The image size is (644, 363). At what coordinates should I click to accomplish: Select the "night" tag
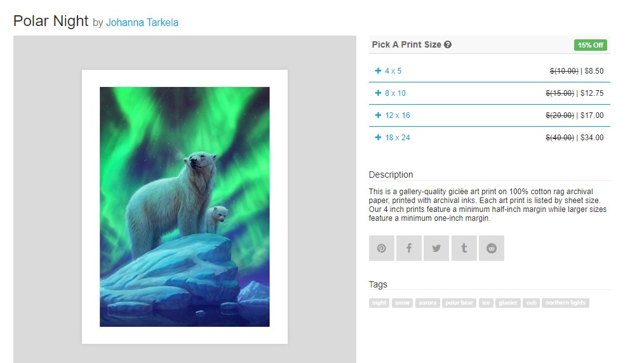pyautogui.click(x=379, y=303)
